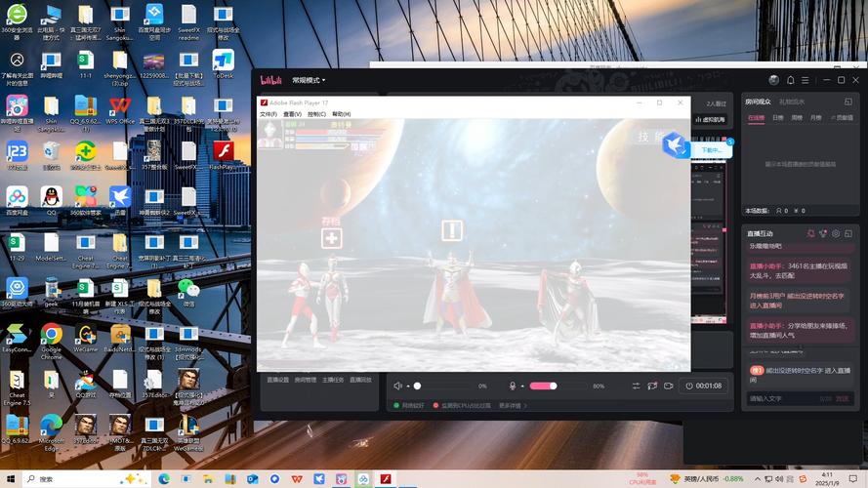Click the blue Xunlei bird floating icon
Viewport: 868px width, 488px height.
point(675,144)
